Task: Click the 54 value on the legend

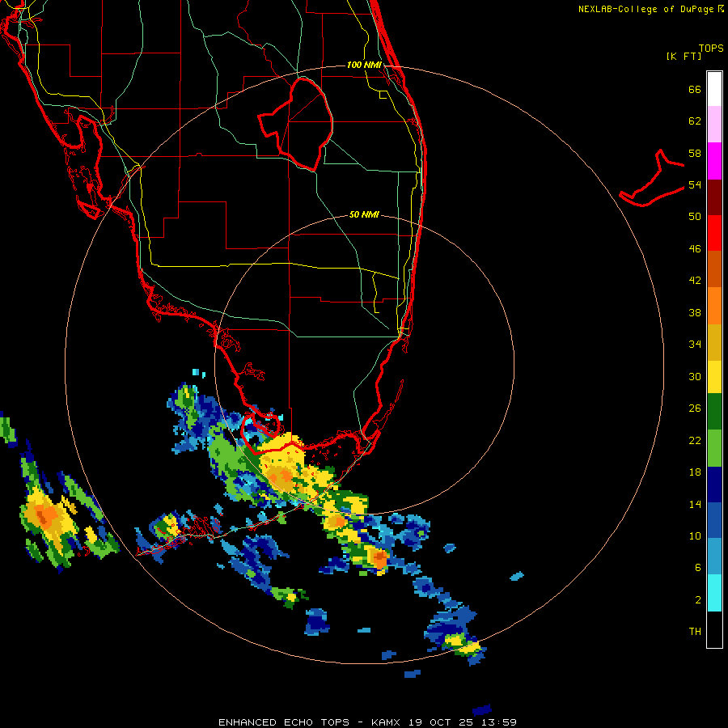Action: tap(695, 184)
